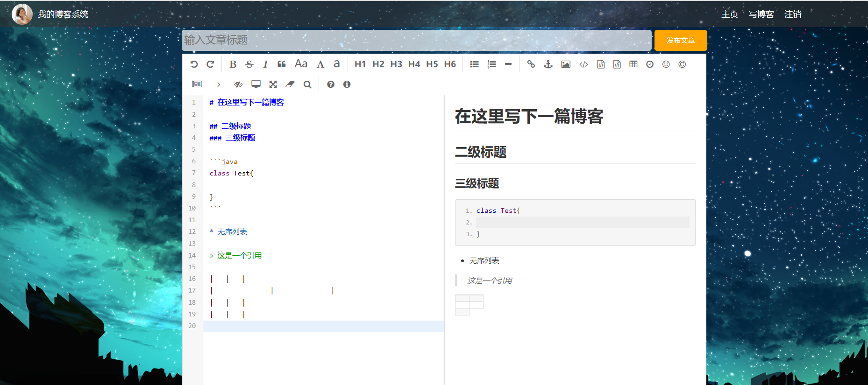Insert HTML entities with copyright icon
The width and height of the screenshot is (868, 385).
(x=682, y=64)
